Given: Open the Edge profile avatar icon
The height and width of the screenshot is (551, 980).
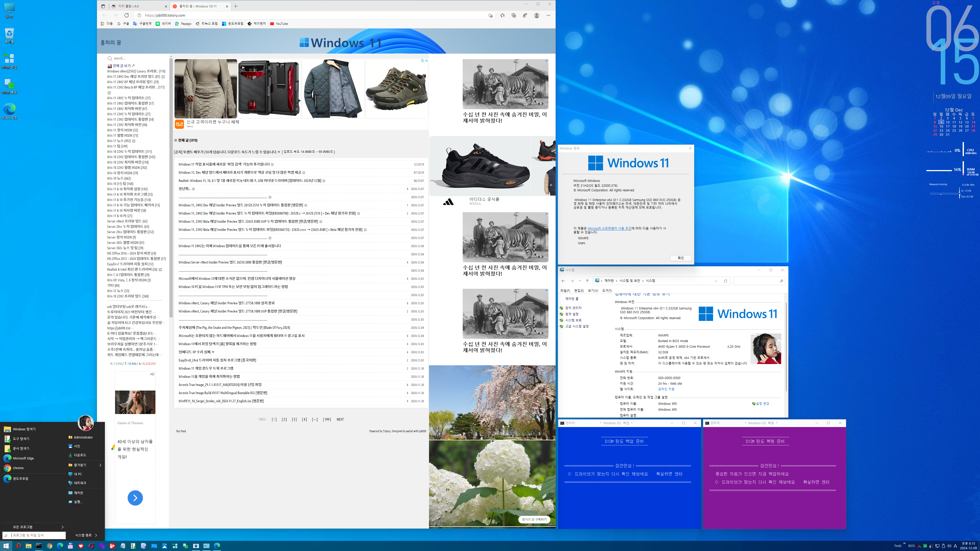Looking at the screenshot, I should 537,15.
